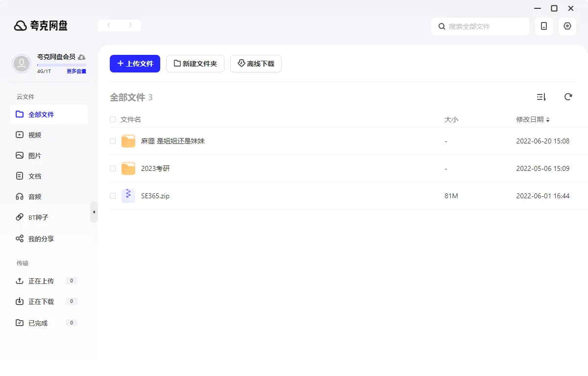Click the 2023考研 folder icon
Screen dimensions: 588x376
click(128, 168)
